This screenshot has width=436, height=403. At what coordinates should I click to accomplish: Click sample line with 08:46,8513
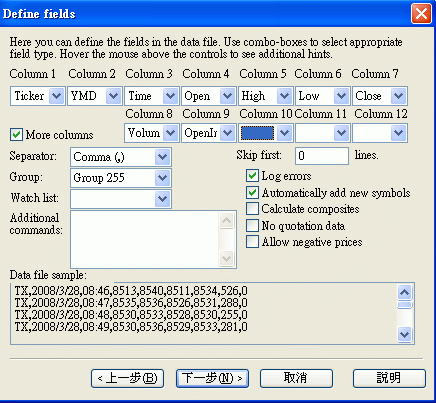point(131,291)
